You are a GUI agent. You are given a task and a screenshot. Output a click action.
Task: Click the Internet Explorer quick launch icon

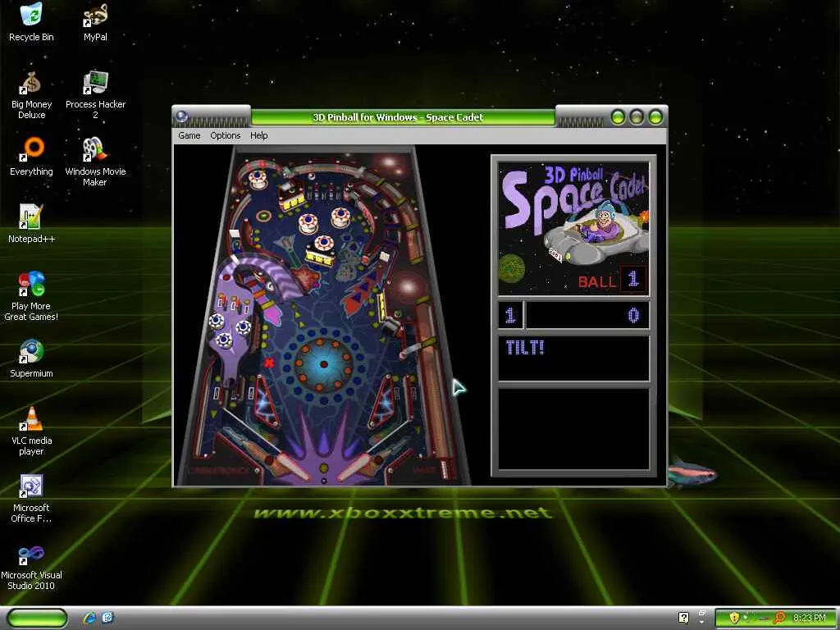pos(89,618)
